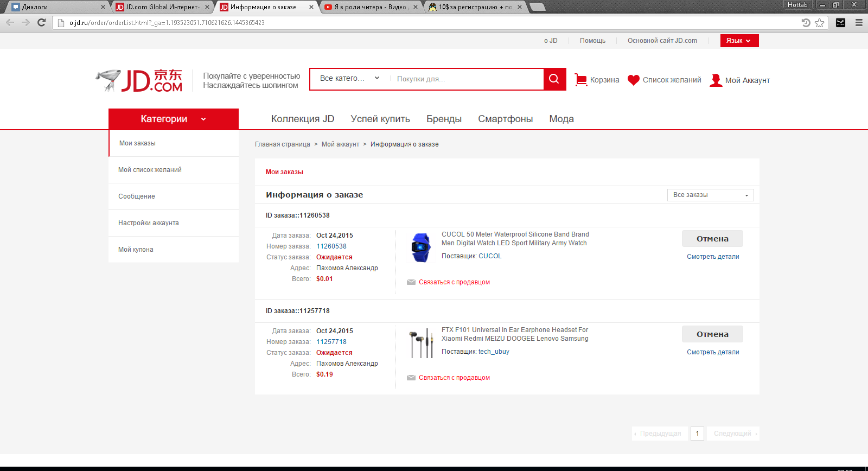
Task: Cancel order 11260538 with Отмена
Action: pyautogui.click(x=712, y=239)
